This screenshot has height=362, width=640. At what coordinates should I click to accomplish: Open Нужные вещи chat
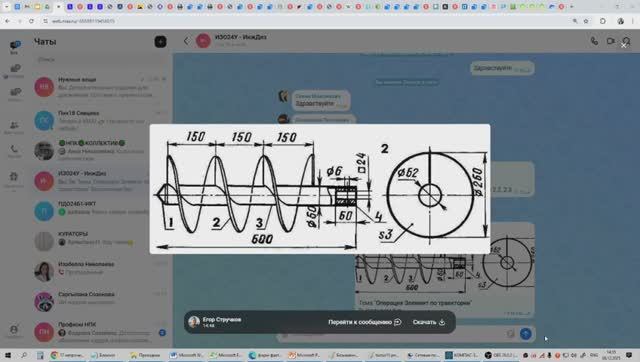click(100, 87)
